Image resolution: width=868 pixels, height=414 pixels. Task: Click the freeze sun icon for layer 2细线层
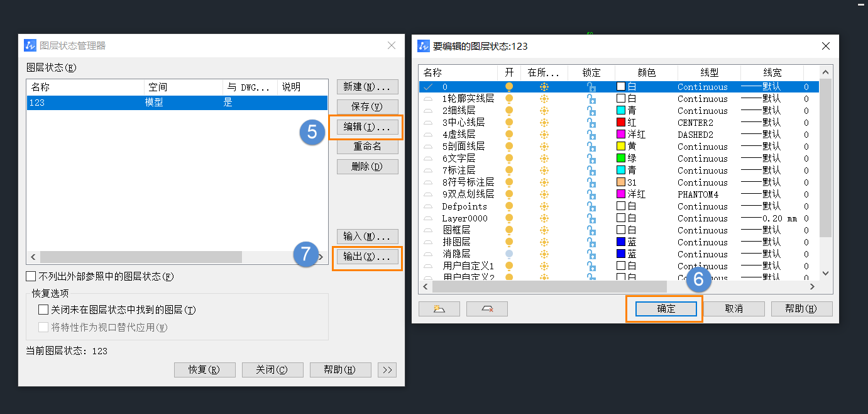coord(544,111)
